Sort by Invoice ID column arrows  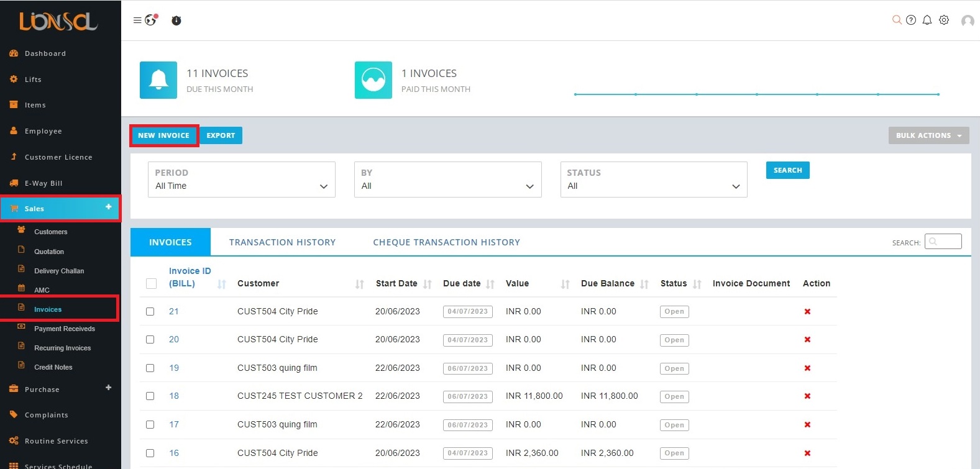click(222, 284)
